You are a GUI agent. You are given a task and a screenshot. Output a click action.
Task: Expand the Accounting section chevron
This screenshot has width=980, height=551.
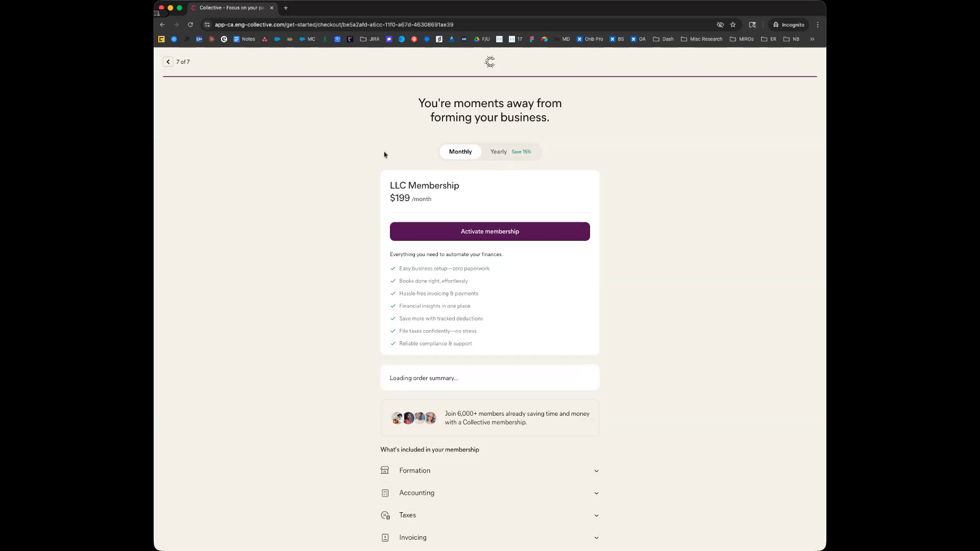596,493
